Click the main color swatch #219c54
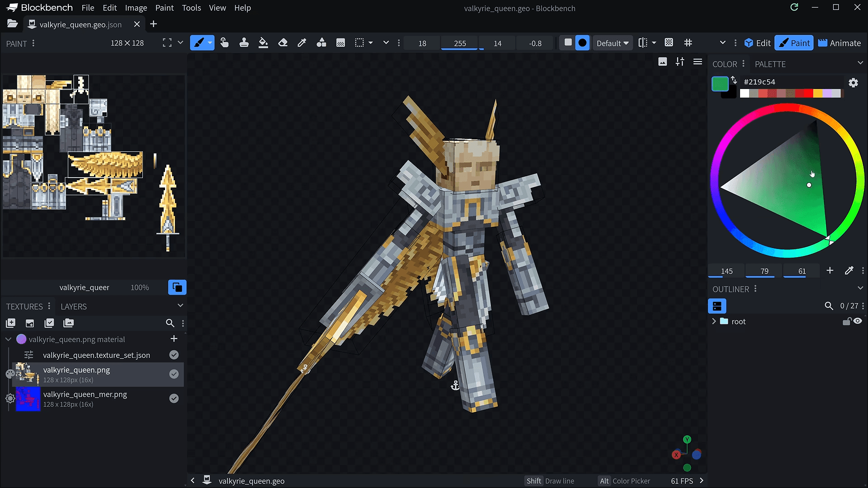The height and width of the screenshot is (488, 868). [720, 84]
